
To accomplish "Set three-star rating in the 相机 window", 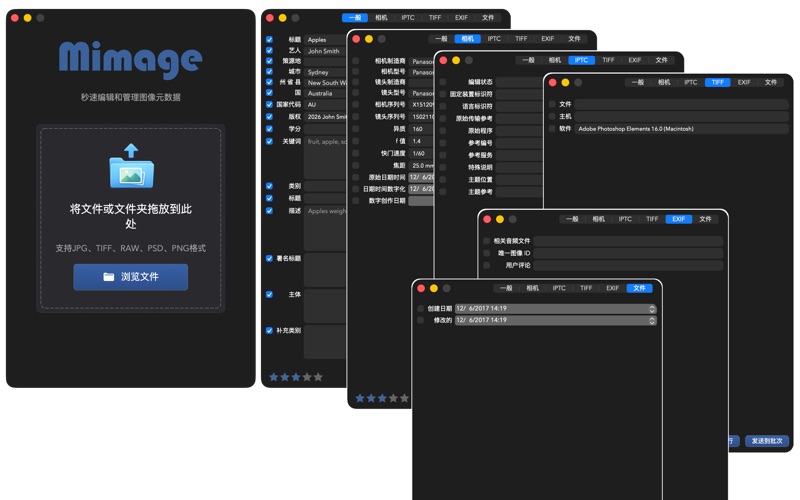I will [382, 398].
